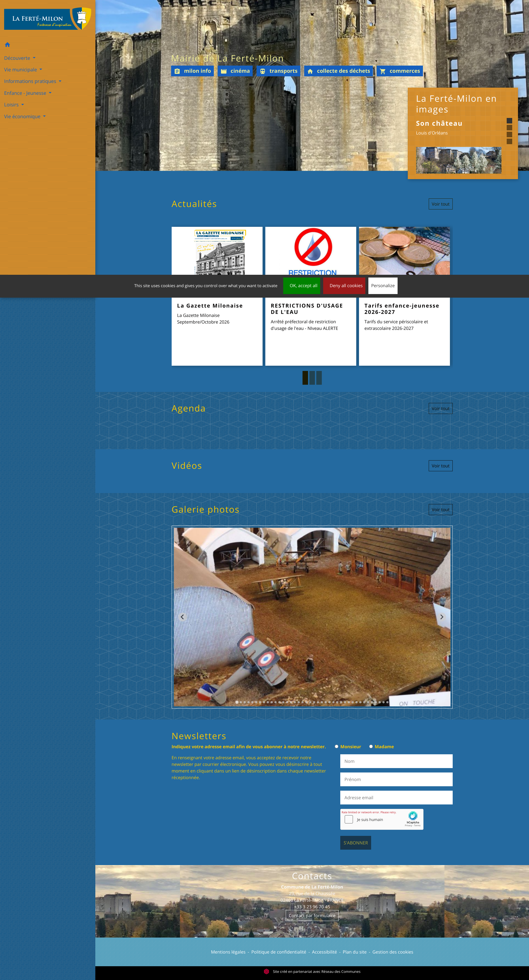Open the Plan du site link
This screenshot has width=529, height=980.
(x=354, y=952)
